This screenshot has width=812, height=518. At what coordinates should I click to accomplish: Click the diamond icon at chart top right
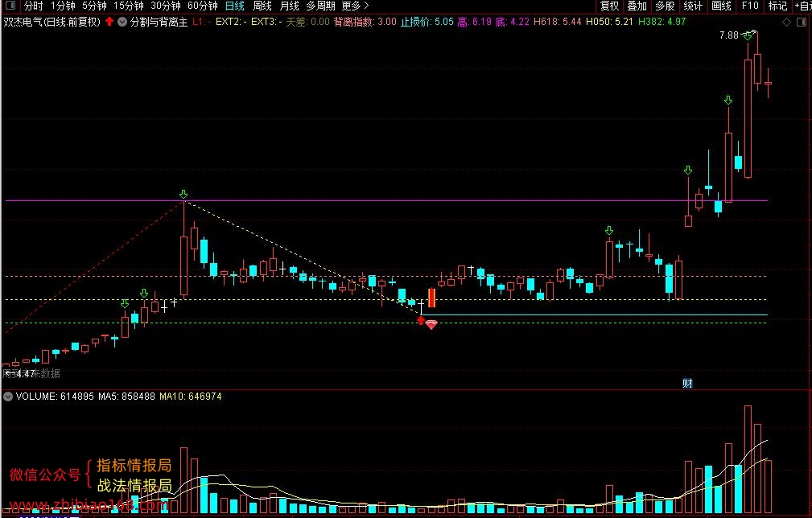point(786,22)
